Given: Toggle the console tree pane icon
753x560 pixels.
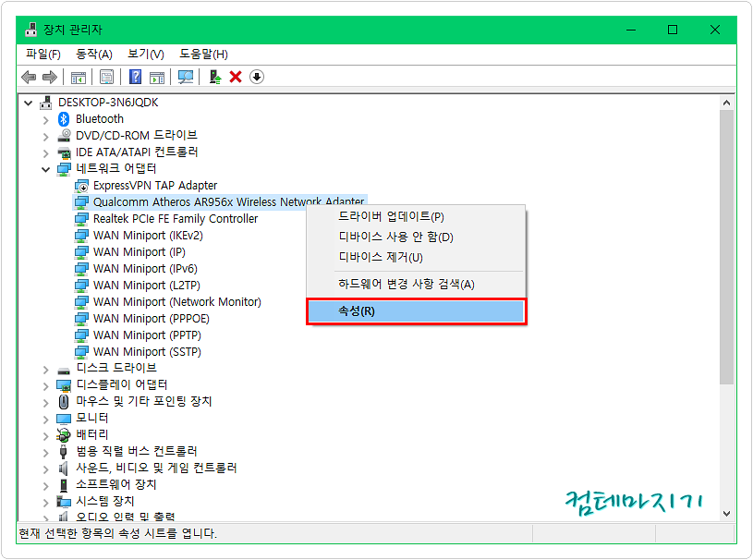Looking at the screenshot, I should 79,77.
